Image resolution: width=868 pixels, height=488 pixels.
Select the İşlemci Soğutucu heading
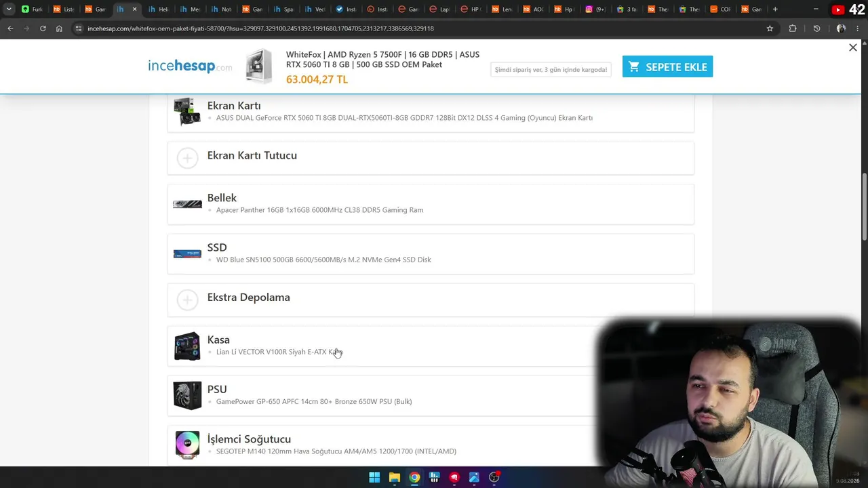coord(249,439)
